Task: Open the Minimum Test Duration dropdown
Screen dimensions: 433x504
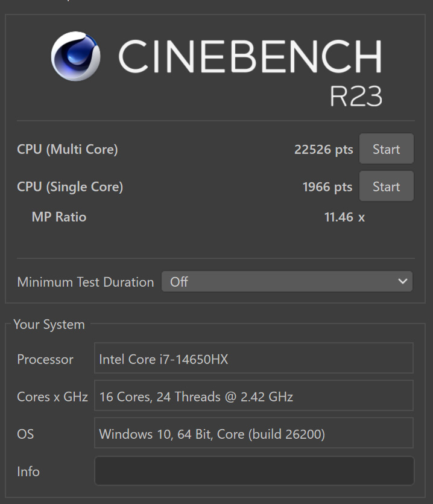Action: (286, 282)
